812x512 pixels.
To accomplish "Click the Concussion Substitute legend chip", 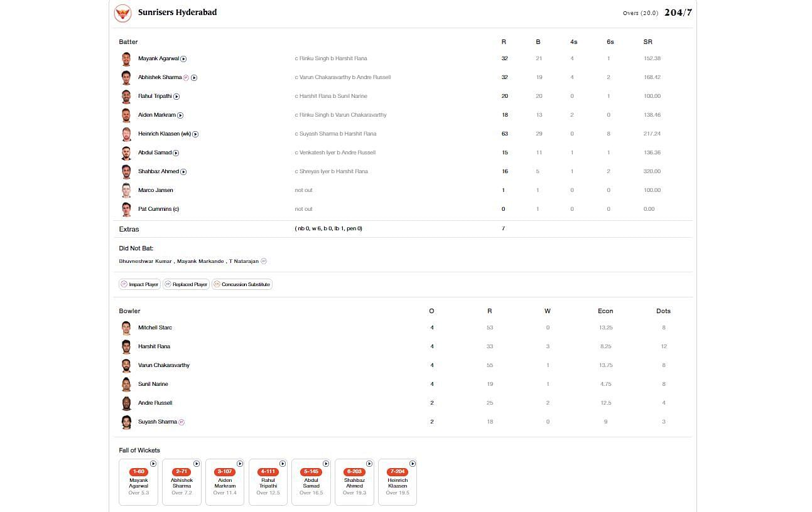I will pos(242,284).
